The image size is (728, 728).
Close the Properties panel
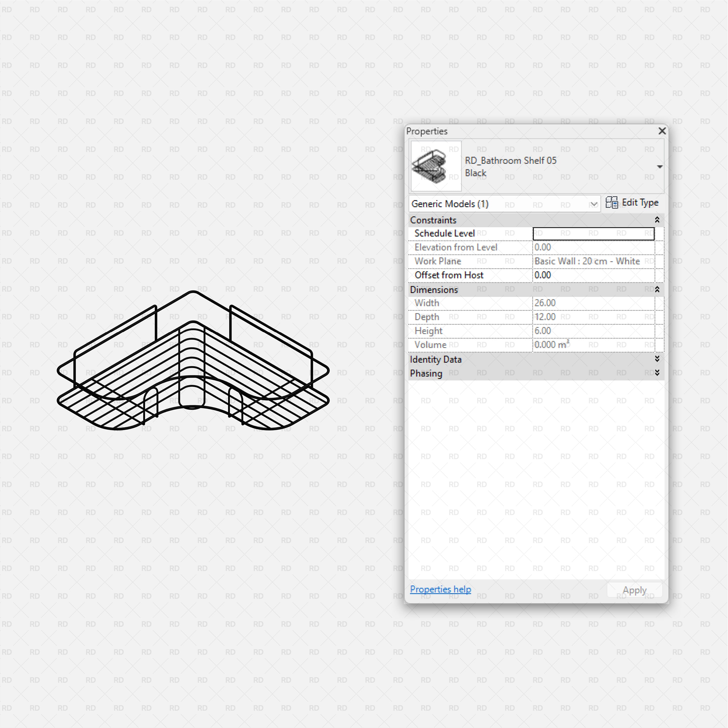pos(662,131)
